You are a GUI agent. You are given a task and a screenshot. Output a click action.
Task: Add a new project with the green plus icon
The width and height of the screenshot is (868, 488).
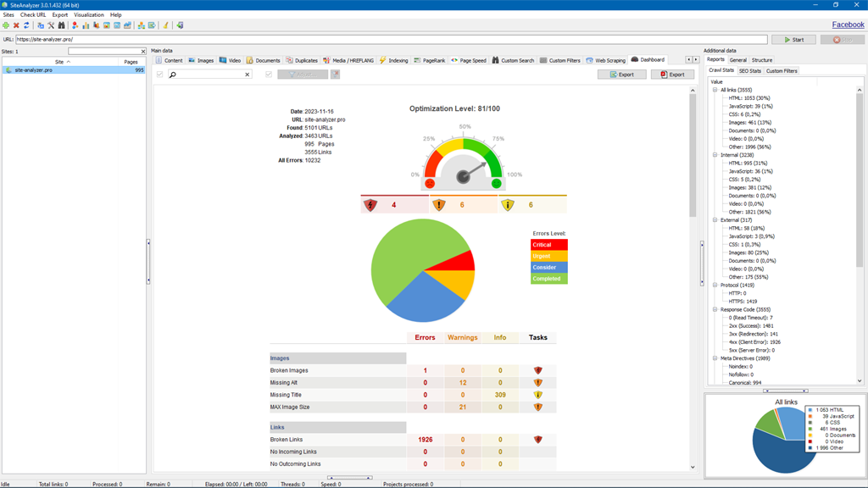6,25
